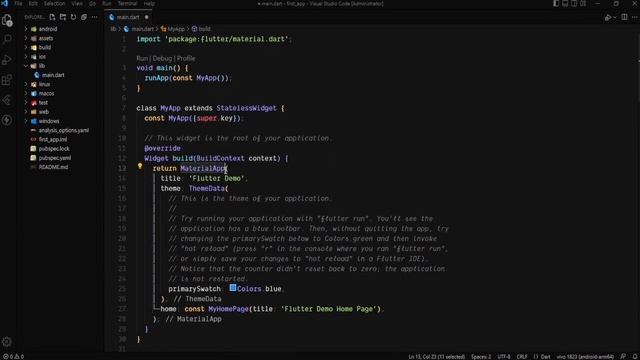
Task: Open the Flutter sidebar icon in activity bar
Action: point(7,100)
